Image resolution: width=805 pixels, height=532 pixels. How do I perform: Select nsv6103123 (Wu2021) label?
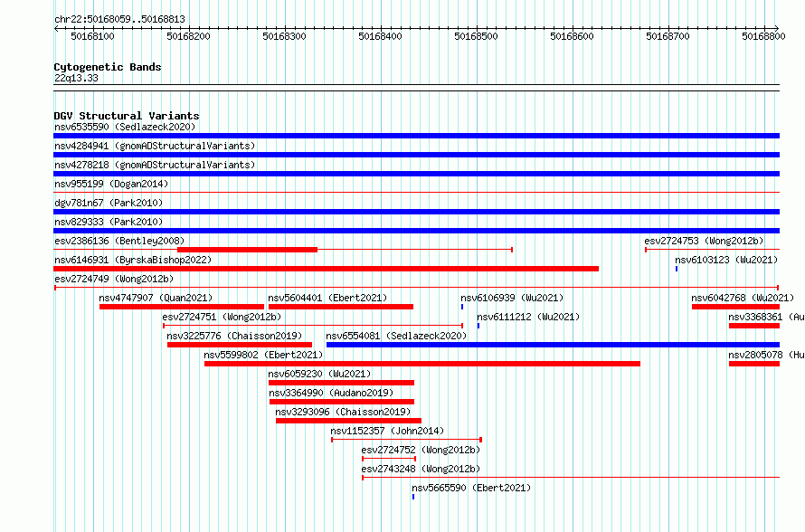(x=726, y=260)
